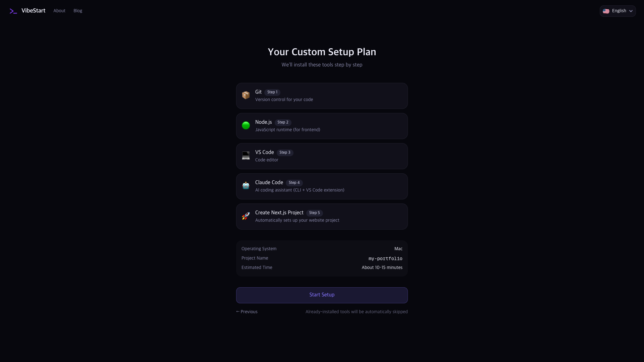Open the English language dropdown
The height and width of the screenshot is (362, 644).
tap(618, 11)
